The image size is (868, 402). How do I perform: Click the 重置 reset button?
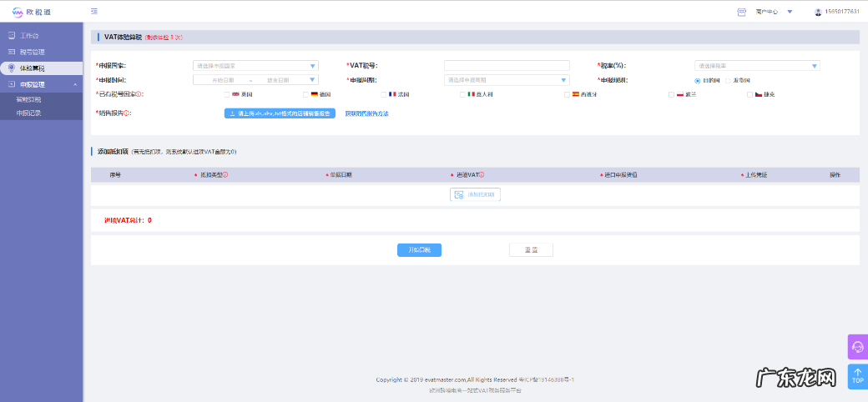point(531,250)
